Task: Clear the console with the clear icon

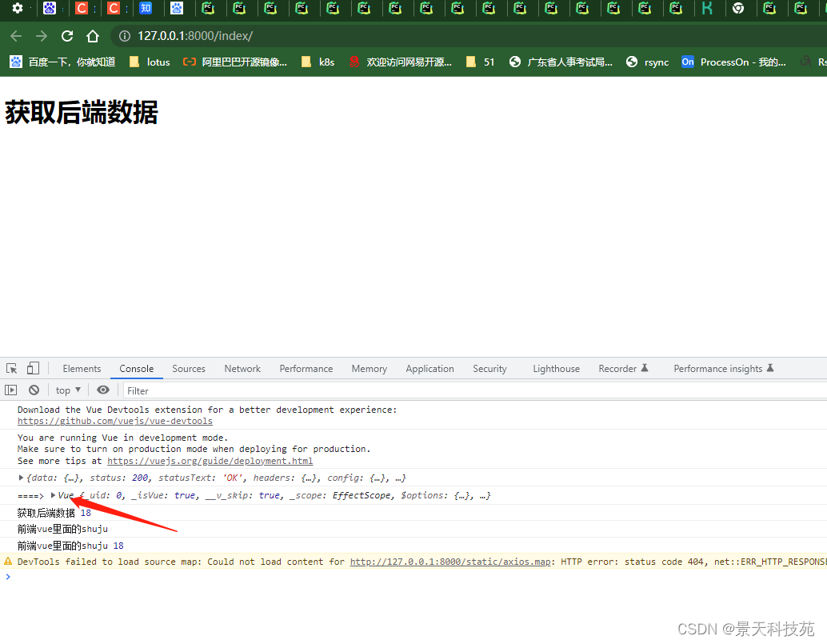Action: (34, 390)
